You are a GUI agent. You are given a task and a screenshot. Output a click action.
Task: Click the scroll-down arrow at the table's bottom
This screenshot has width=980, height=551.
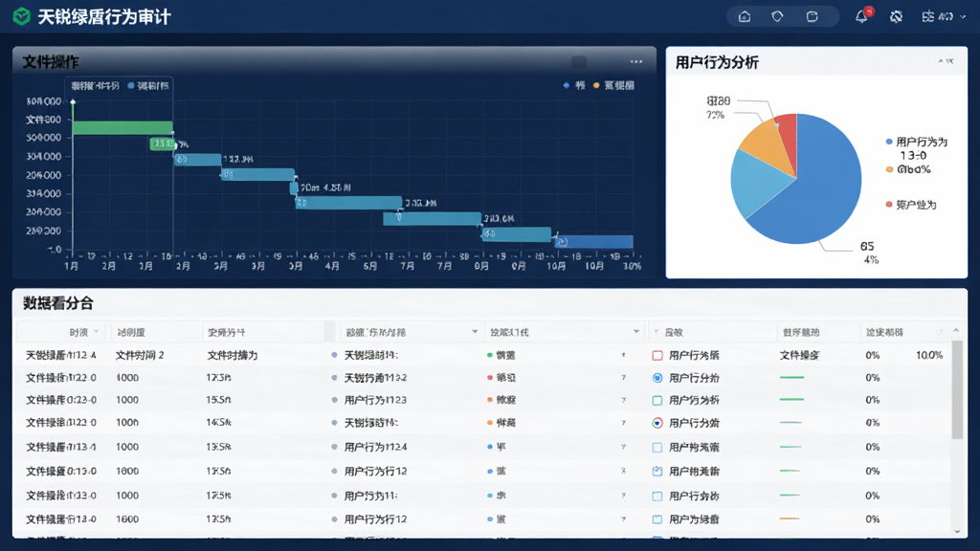pos(957,531)
